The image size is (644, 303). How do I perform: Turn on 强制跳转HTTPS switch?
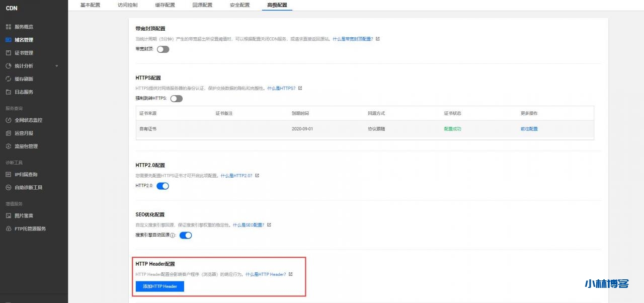[176, 99]
